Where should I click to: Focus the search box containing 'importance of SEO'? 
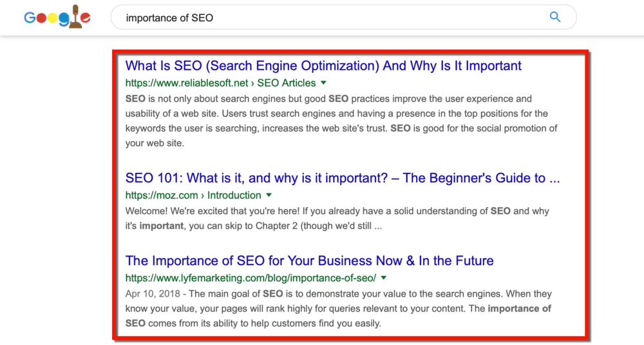pos(343,17)
